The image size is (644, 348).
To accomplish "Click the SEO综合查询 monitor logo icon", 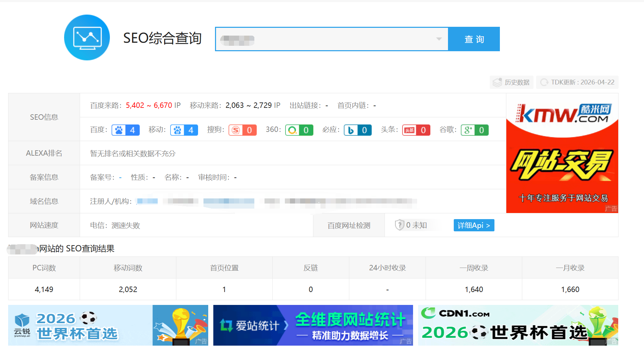I will click(87, 38).
